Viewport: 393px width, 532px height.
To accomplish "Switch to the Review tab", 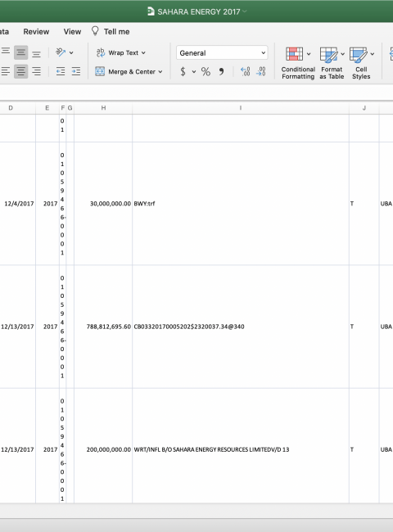I will (36, 32).
